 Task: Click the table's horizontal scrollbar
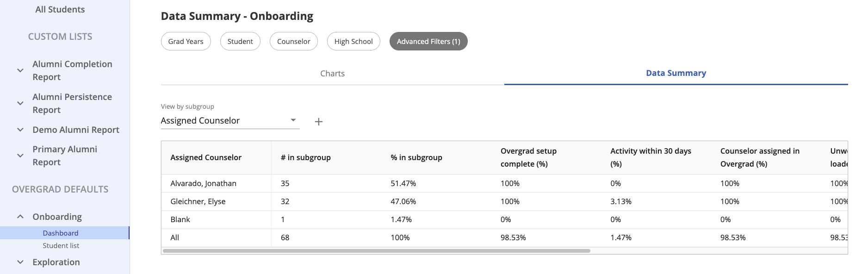coord(377,251)
